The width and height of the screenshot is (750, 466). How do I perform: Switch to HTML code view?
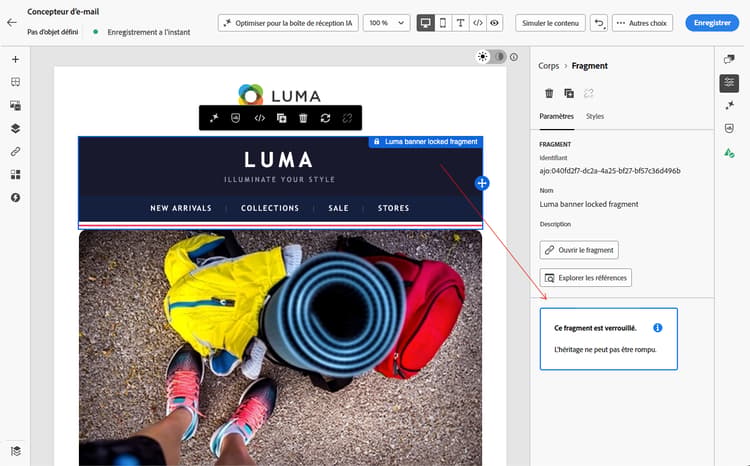point(477,22)
